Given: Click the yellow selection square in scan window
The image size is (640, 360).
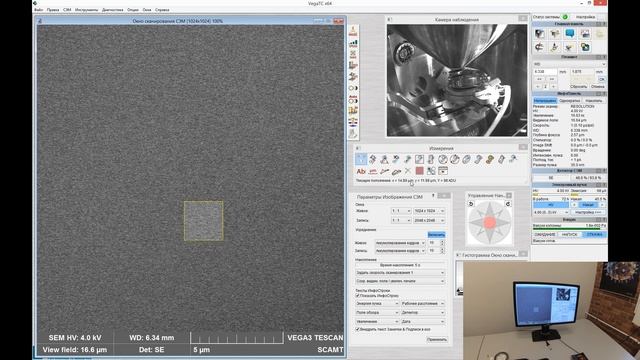Looking at the screenshot, I should pos(204,221).
